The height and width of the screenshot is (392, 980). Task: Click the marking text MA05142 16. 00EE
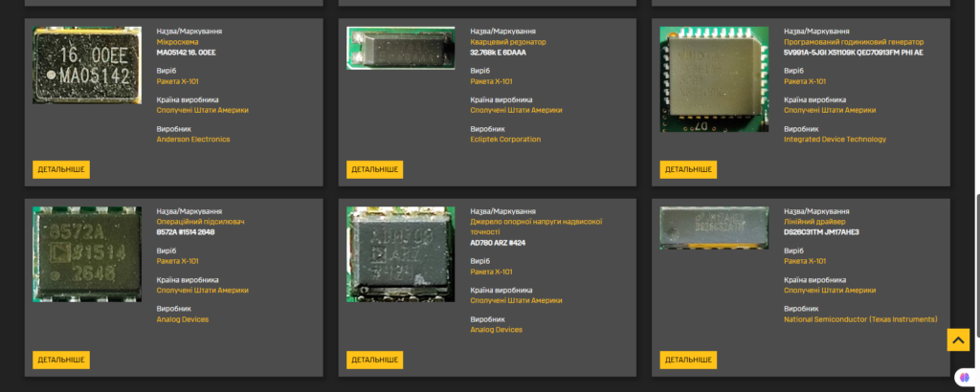(186, 53)
